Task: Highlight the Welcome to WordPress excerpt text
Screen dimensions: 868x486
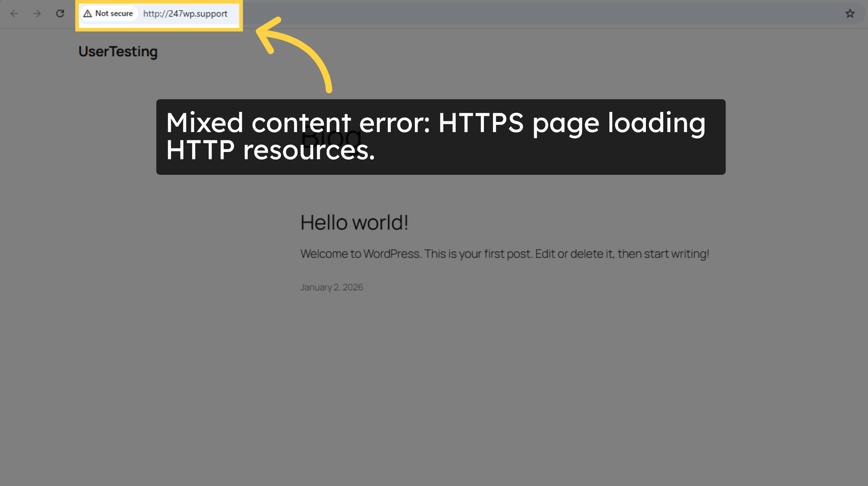Action: pos(505,254)
